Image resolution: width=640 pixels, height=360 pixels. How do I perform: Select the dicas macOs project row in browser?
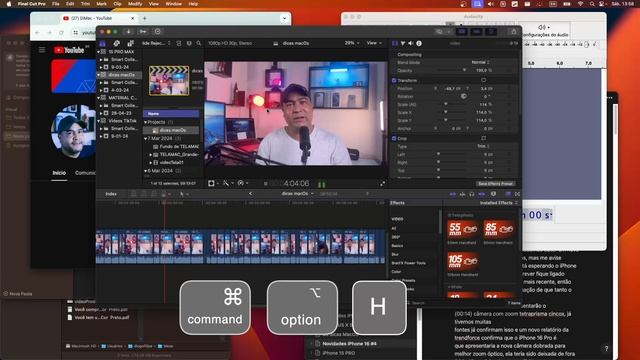point(171,130)
